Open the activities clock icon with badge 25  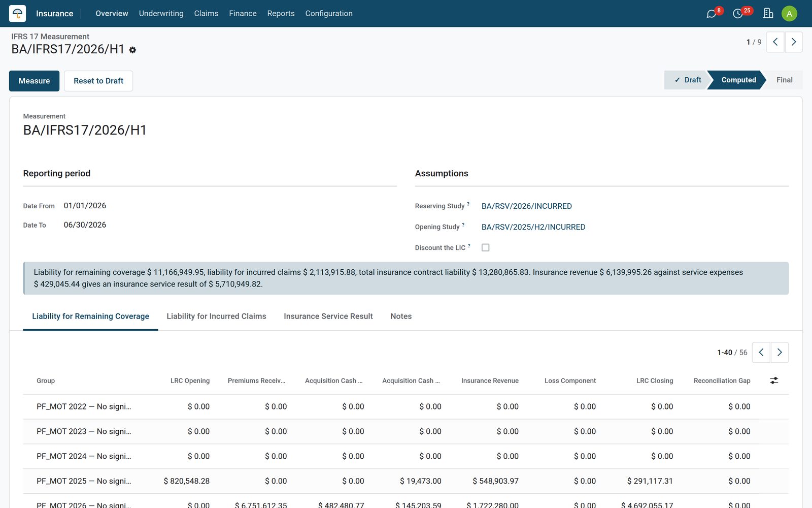coord(738,14)
